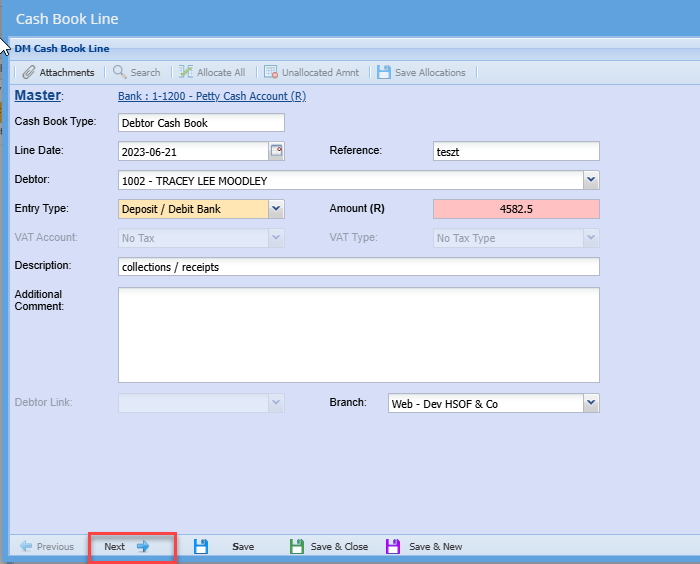700x564 pixels.
Task: Click inside the Additional Comment box
Action: (358, 335)
